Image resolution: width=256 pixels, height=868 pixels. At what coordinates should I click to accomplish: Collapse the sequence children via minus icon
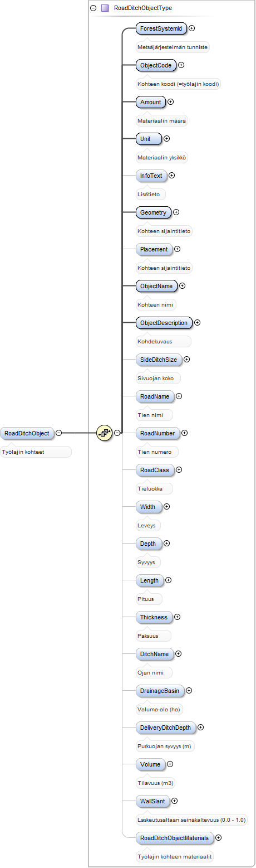(117, 433)
